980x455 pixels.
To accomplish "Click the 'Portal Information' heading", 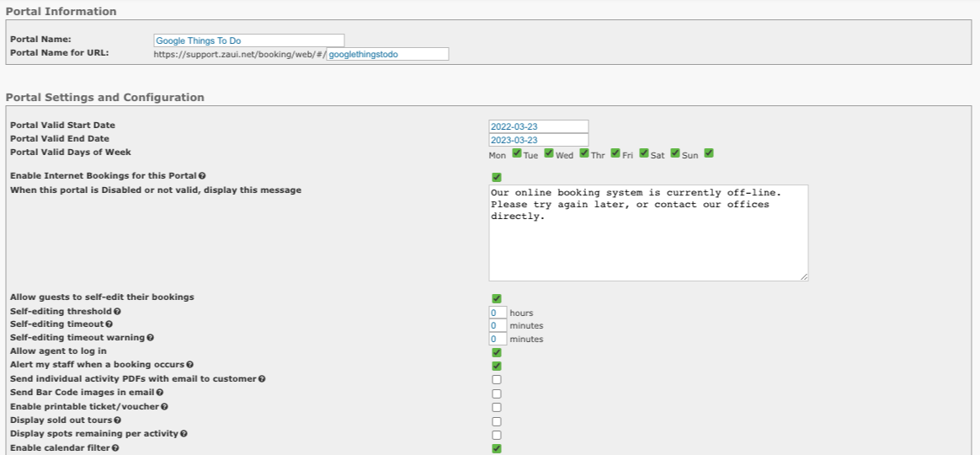I will pos(61,11).
